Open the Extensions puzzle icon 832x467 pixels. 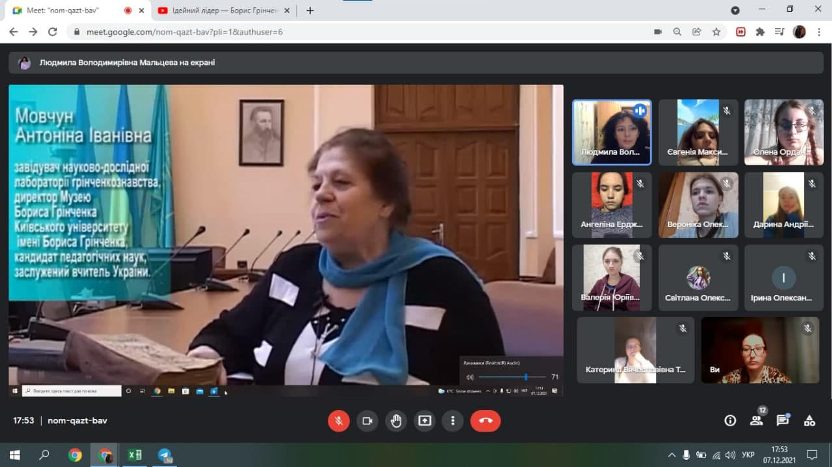point(760,32)
